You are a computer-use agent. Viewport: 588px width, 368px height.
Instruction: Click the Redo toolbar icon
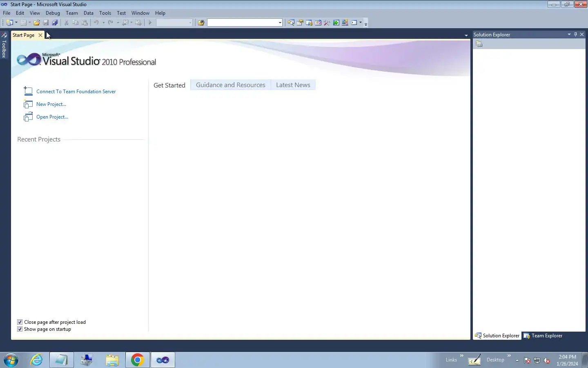111,23
